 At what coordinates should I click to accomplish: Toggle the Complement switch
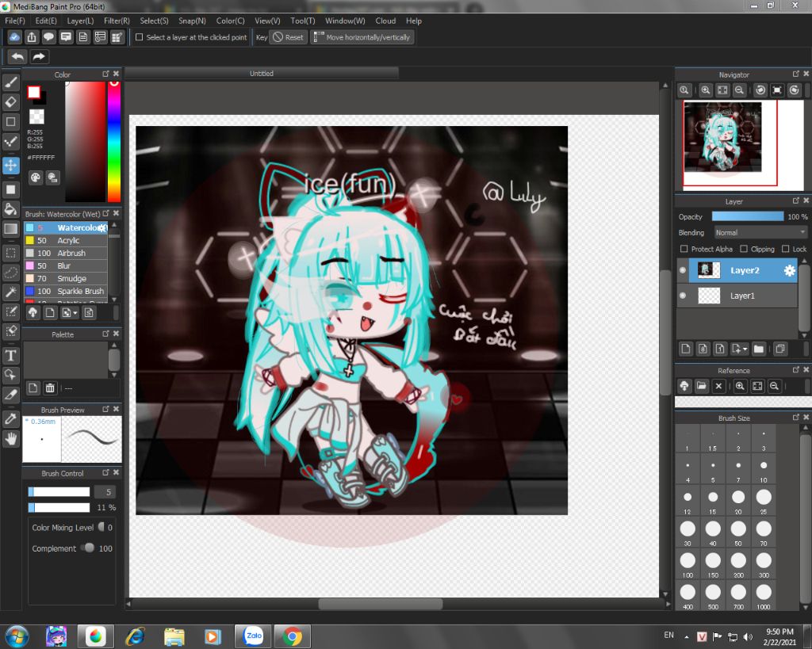click(x=89, y=548)
